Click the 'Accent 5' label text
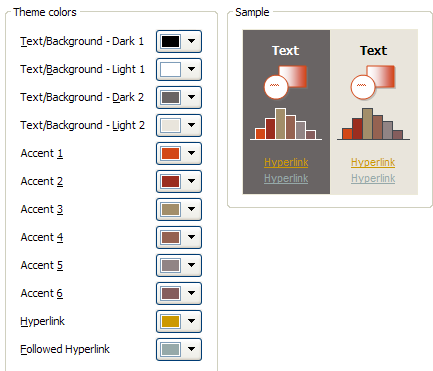 point(42,265)
